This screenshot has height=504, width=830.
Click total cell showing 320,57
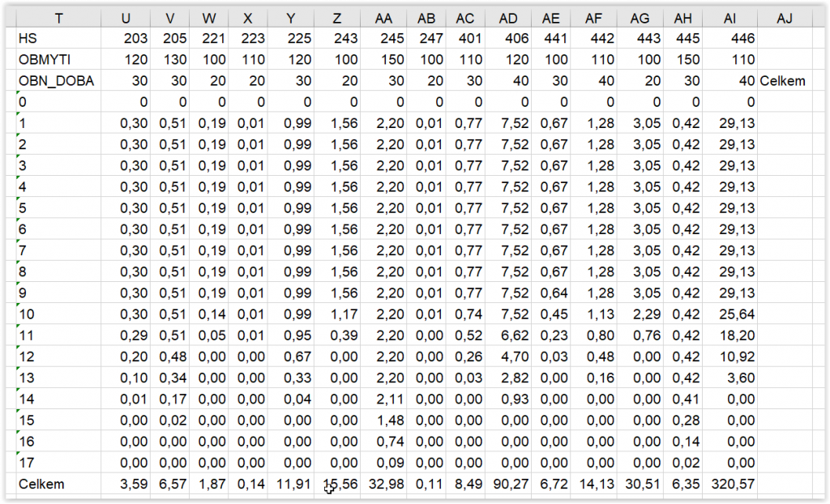[730, 484]
